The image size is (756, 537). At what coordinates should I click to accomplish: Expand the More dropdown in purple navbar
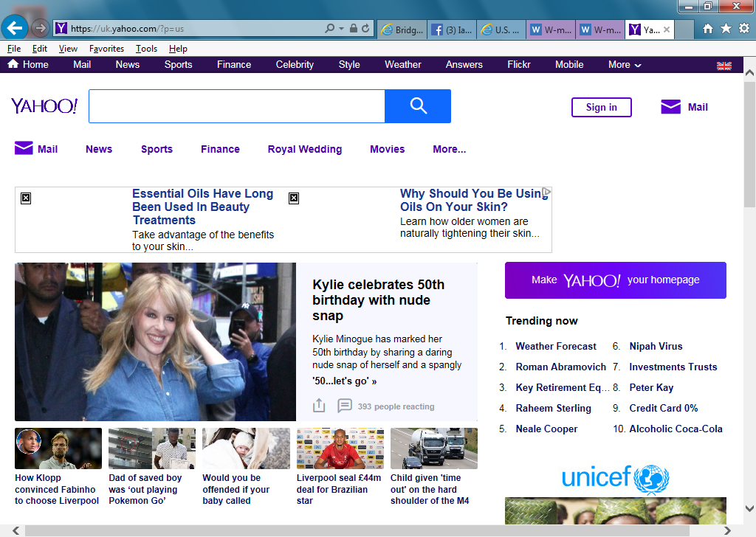[x=625, y=64]
